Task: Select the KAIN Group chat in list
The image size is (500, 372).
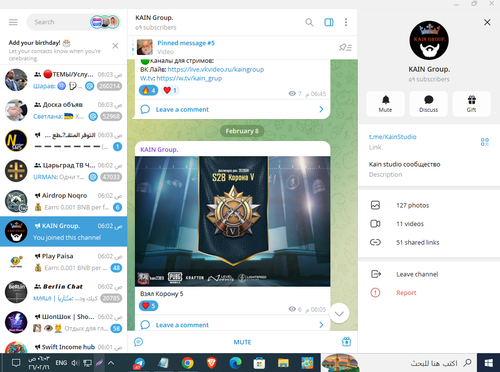Action: tap(63, 231)
